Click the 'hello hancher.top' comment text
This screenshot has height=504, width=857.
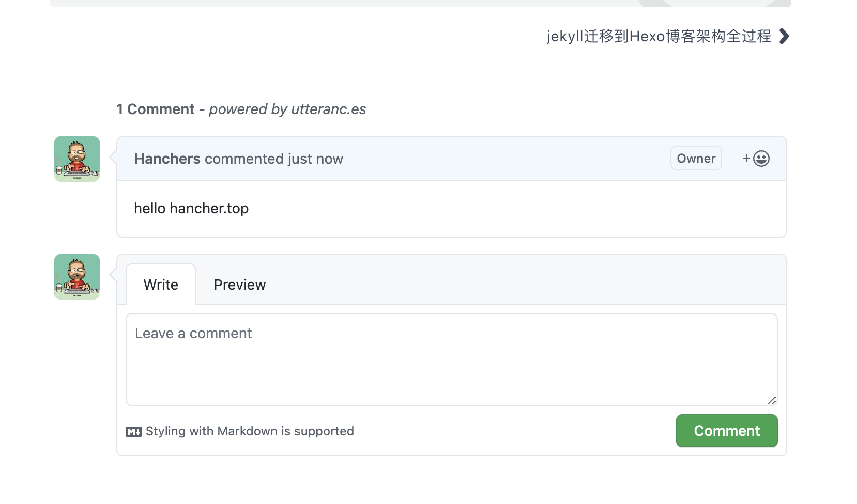coord(191,209)
